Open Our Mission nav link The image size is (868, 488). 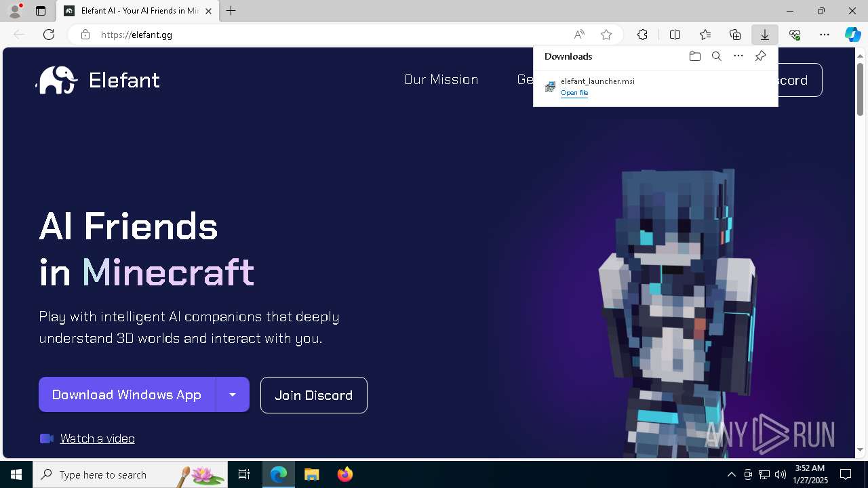(441, 79)
